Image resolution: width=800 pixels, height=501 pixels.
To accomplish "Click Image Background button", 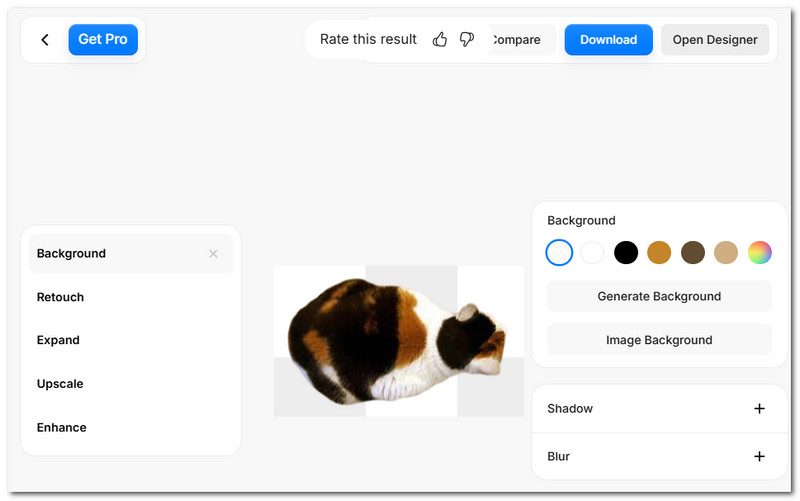I will [x=659, y=340].
